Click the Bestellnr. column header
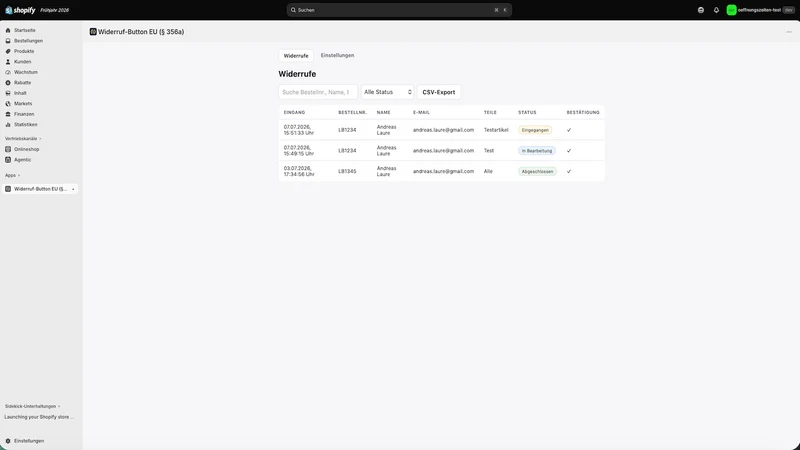The image size is (800, 450). pos(353,112)
